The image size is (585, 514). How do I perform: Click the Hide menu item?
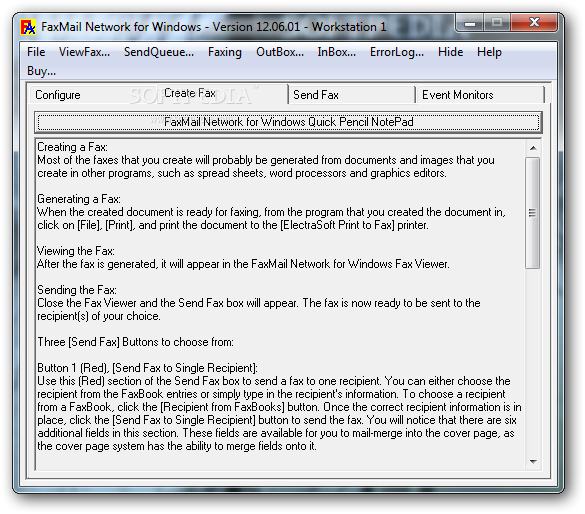tap(450, 52)
